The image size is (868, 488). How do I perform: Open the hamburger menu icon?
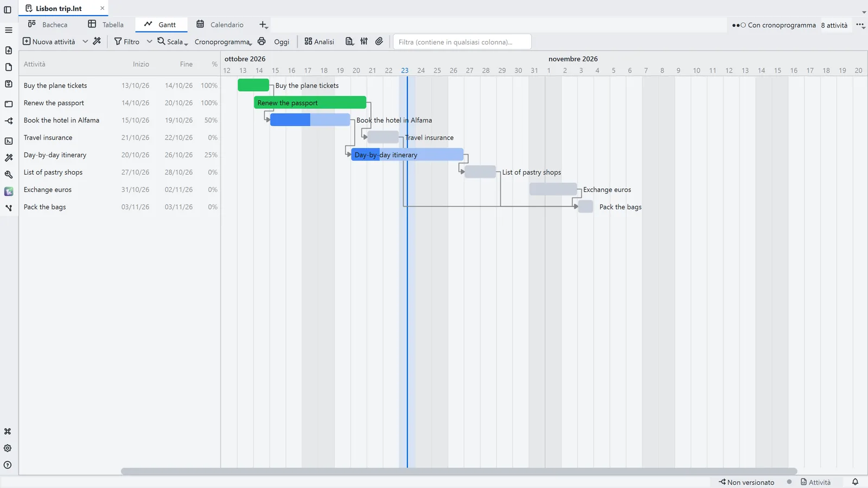(8, 30)
